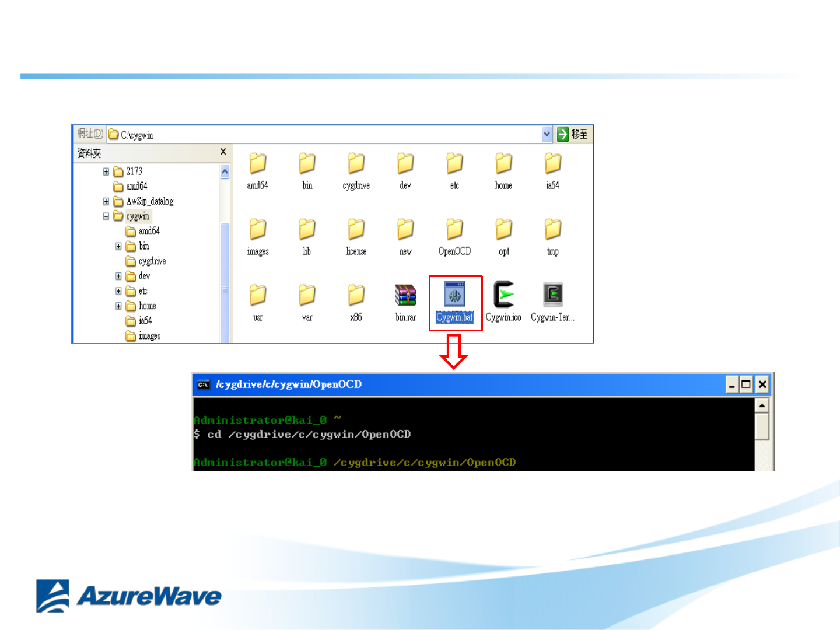840x630 pixels.
Task: Maximize the OpenOCD terminal window
Action: 746,384
